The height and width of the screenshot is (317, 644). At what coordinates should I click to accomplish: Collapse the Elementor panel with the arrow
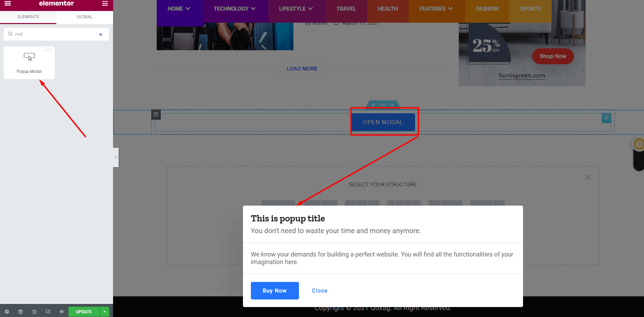click(x=115, y=157)
